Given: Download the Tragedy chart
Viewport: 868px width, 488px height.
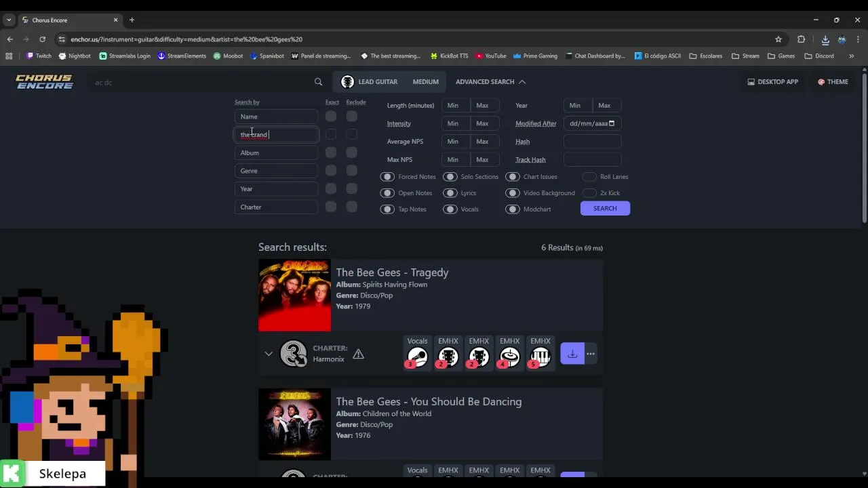Looking at the screenshot, I should 572,354.
